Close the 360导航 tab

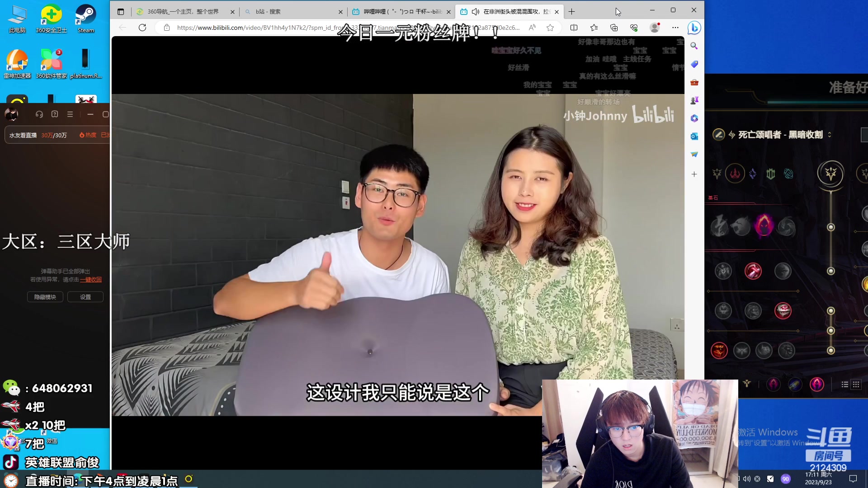[x=232, y=12]
